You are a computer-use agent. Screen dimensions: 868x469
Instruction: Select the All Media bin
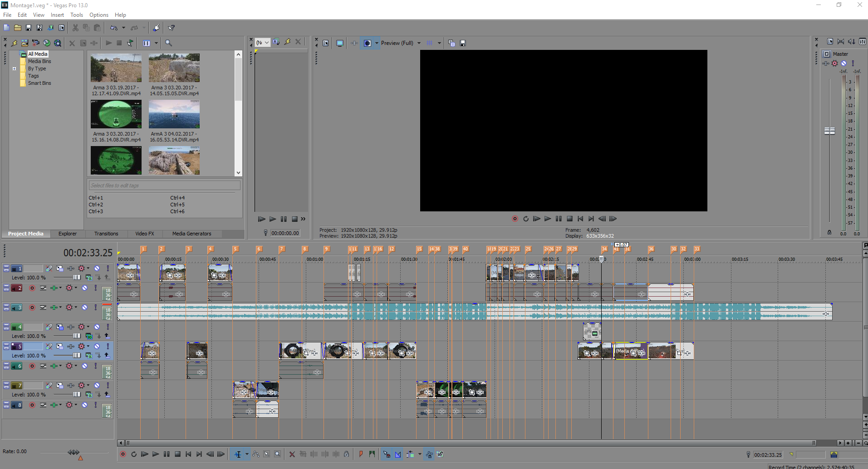(38, 54)
